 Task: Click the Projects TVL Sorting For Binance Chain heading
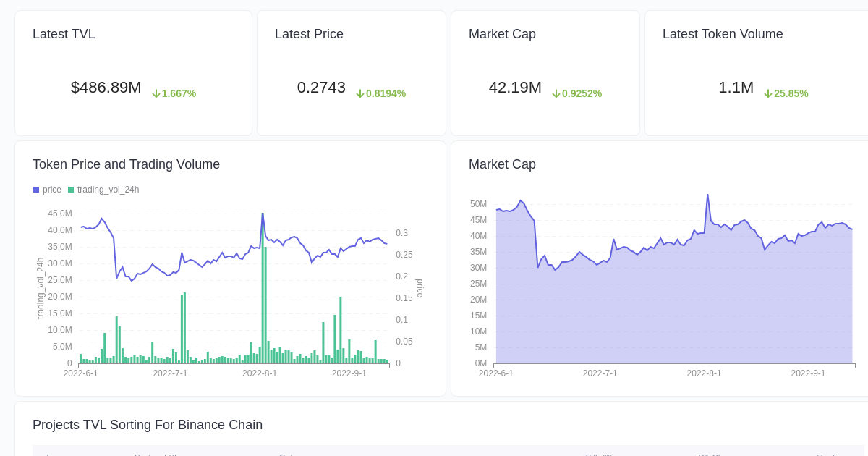148,425
